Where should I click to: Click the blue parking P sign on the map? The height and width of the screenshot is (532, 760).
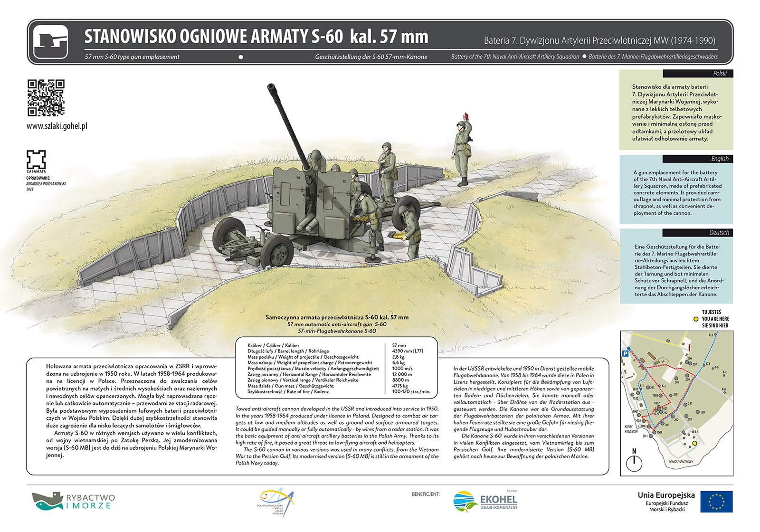(x=626, y=353)
